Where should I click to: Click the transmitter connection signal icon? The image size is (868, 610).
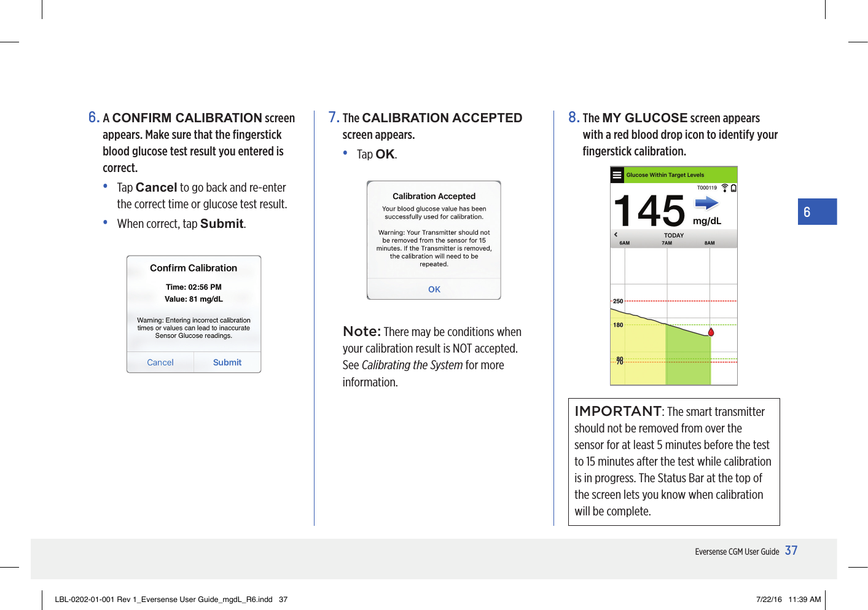725,188
